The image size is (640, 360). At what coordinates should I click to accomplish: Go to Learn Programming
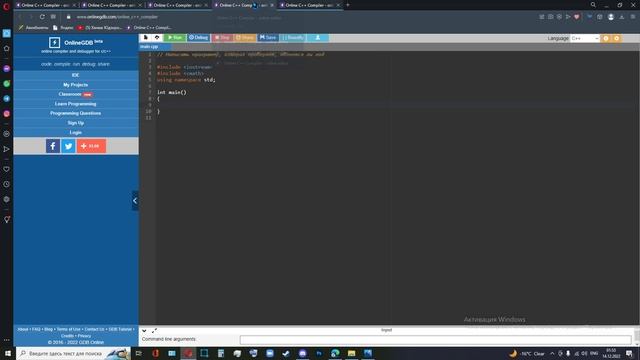[76, 104]
